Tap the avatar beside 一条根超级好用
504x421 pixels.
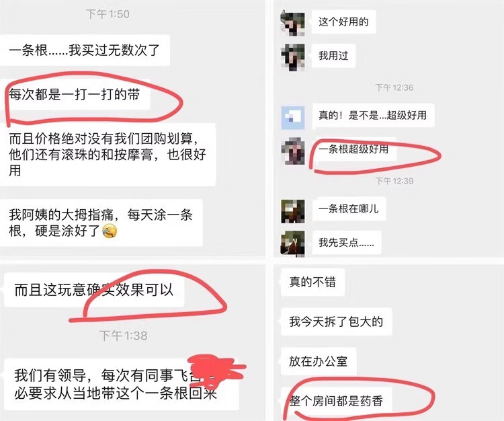(292, 151)
